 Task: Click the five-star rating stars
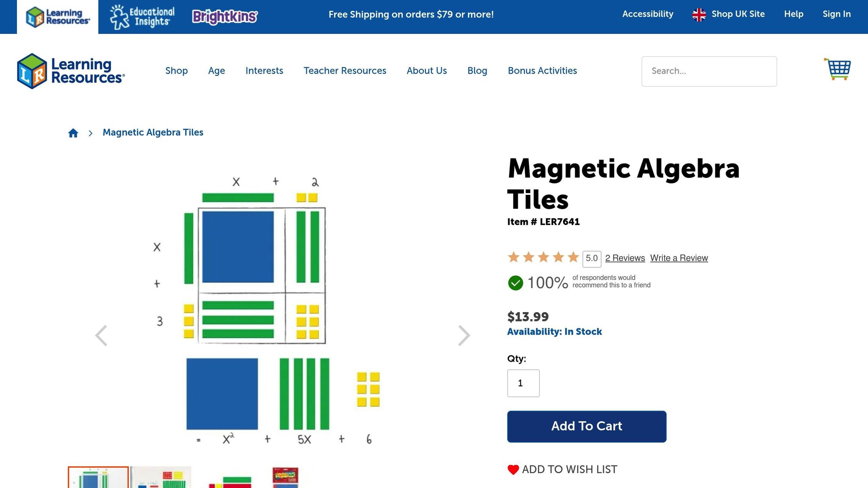(x=543, y=258)
